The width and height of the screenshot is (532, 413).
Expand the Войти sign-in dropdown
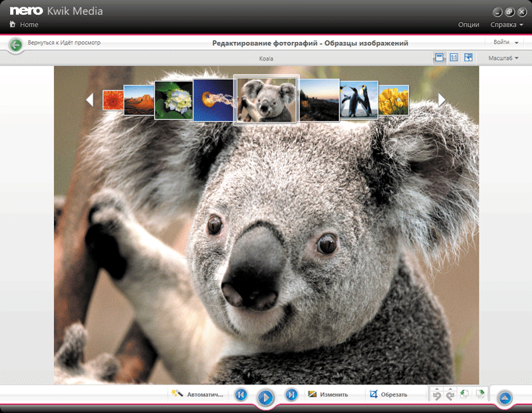pos(505,43)
